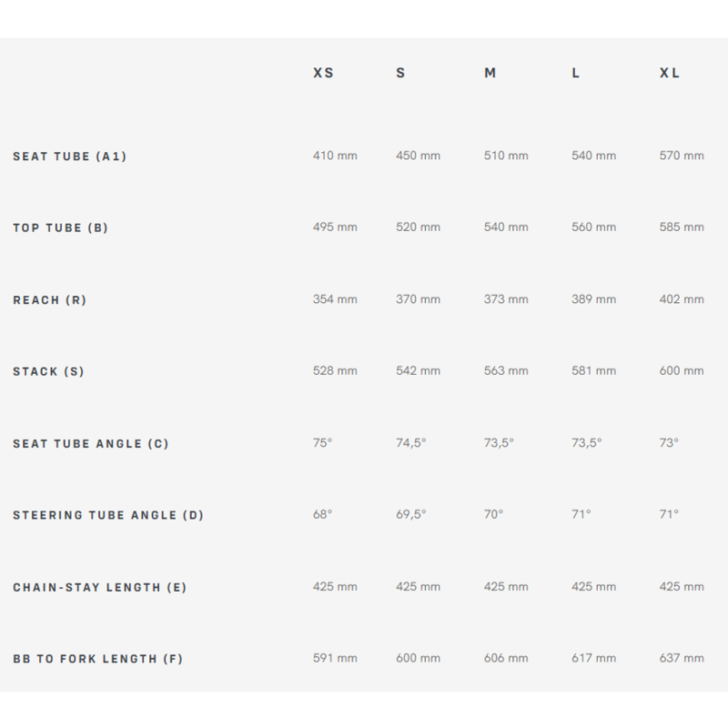Click the 410 mm seat tube value
Viewport: 728px width, 728px height.
tap(335, 156)
